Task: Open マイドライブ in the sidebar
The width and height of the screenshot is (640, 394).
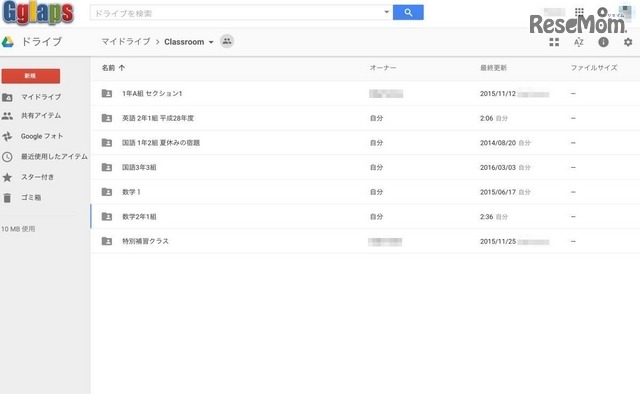Action: coord(41,97)
